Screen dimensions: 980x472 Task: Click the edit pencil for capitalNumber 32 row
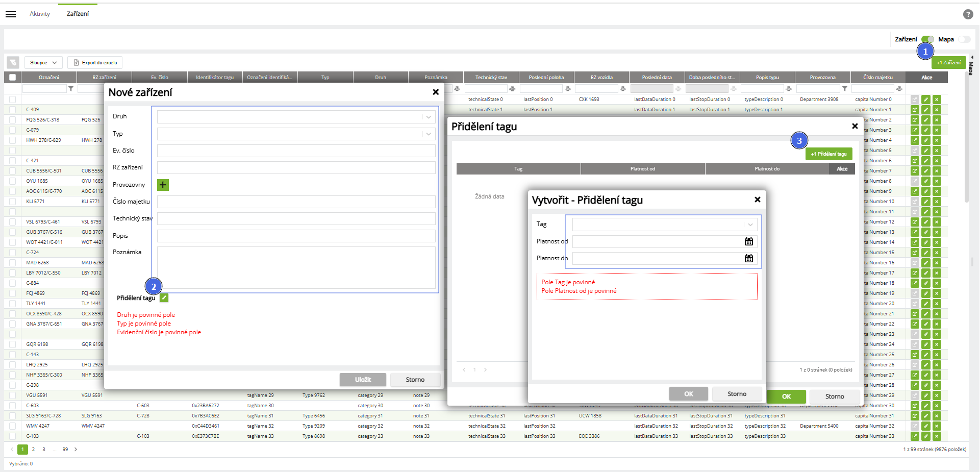(x=925, y=426)
